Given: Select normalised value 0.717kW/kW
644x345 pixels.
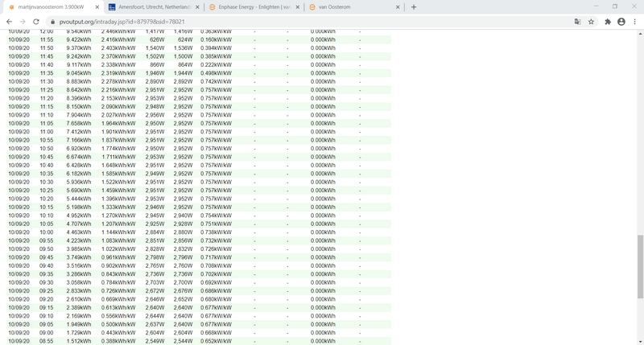Looking at the screenshot, I should coord(216,257).
